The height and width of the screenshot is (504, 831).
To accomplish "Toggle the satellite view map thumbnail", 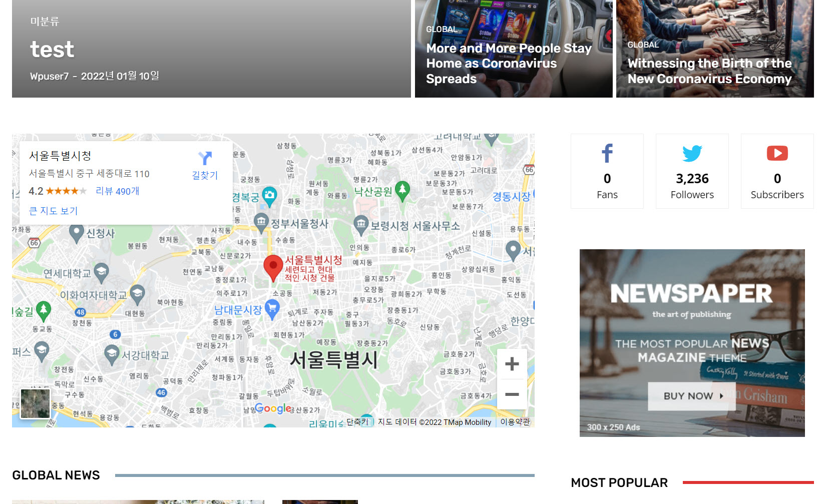I will click(34, 403).
